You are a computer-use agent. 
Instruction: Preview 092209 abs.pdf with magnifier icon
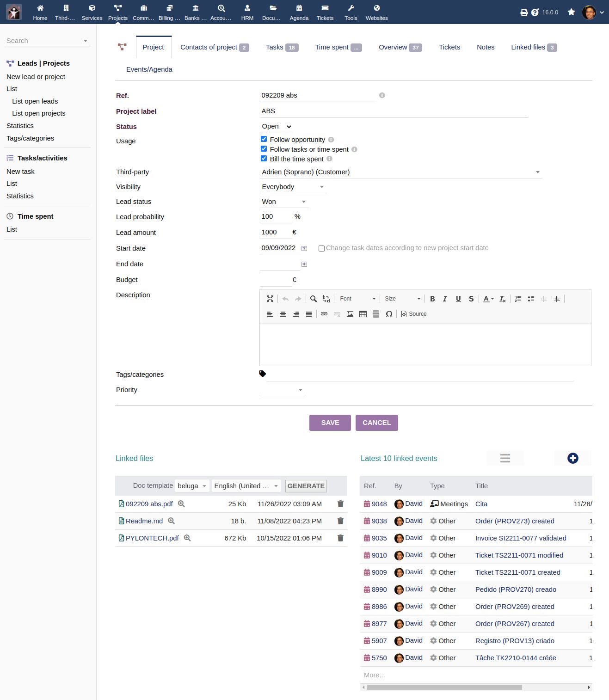click(x=182, y=504)
